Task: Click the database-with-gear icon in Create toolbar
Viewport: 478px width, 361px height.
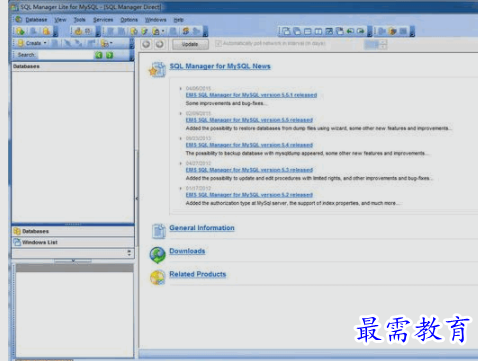Action: click(104, 43)
